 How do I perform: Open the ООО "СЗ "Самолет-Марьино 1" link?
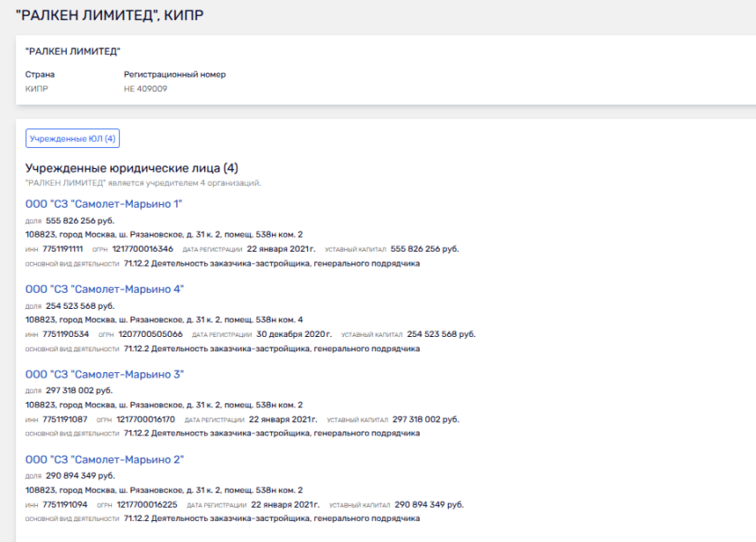pos(104,204)
